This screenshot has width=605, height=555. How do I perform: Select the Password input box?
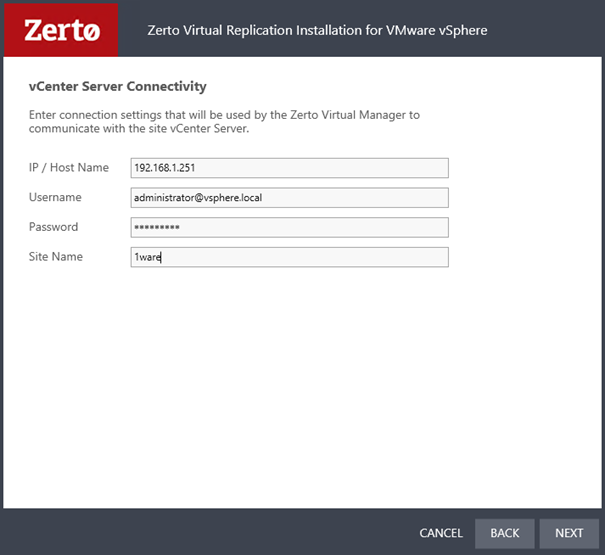click(x=289, y=227)
